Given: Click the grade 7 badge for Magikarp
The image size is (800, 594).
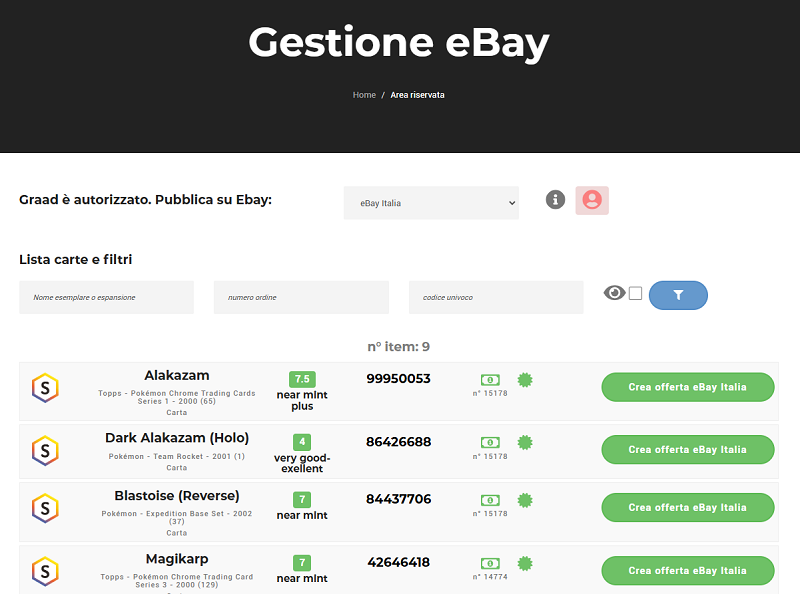Looking at the screenshot, I should [x=302, y=563].
